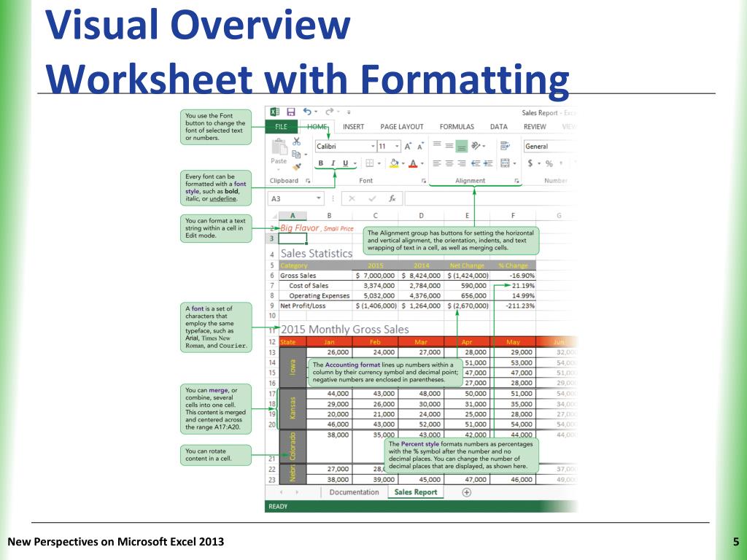
Task: Open the FILE tab
Action: click(x=281, y=127)
